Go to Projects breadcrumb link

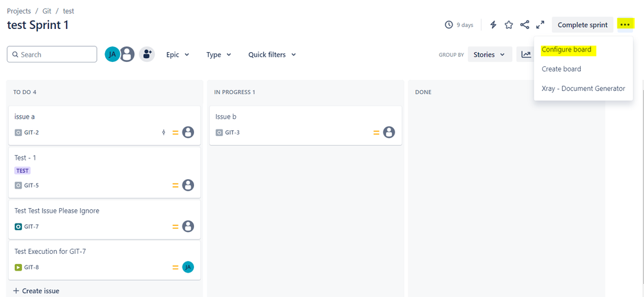coord(19,11)
